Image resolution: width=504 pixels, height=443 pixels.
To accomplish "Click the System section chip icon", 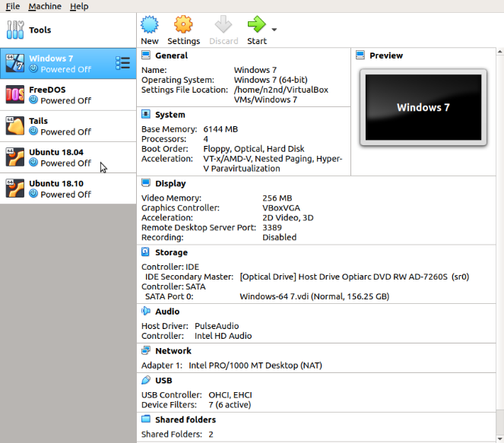I will coord(146,114).
